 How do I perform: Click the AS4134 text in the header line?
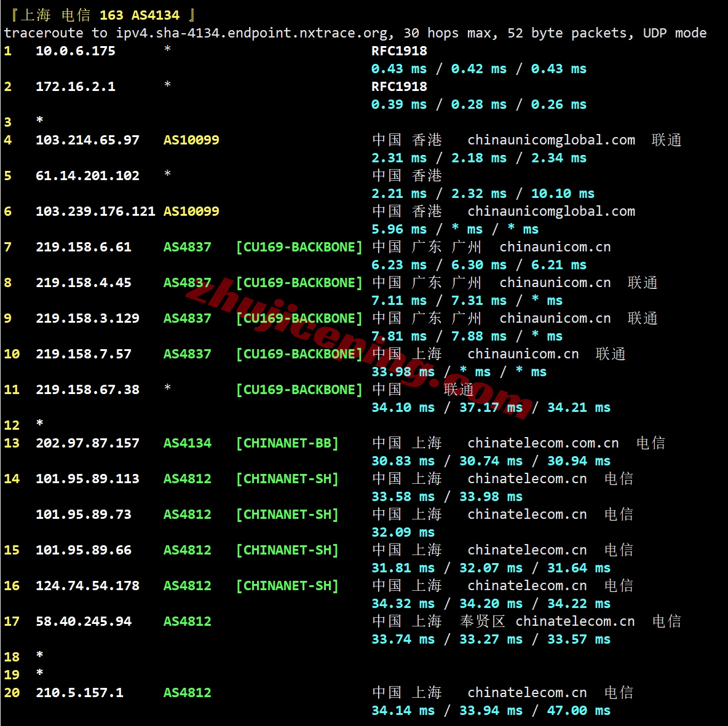click(x=156, y=15)
